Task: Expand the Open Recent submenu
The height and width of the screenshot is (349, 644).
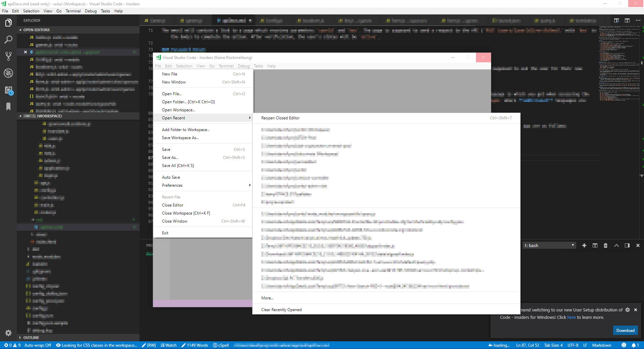Action: (x=203, y=118)
